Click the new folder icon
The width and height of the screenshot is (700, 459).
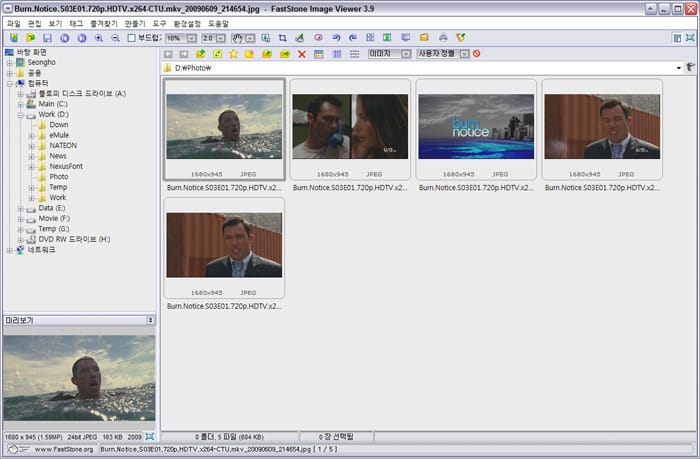249,54
